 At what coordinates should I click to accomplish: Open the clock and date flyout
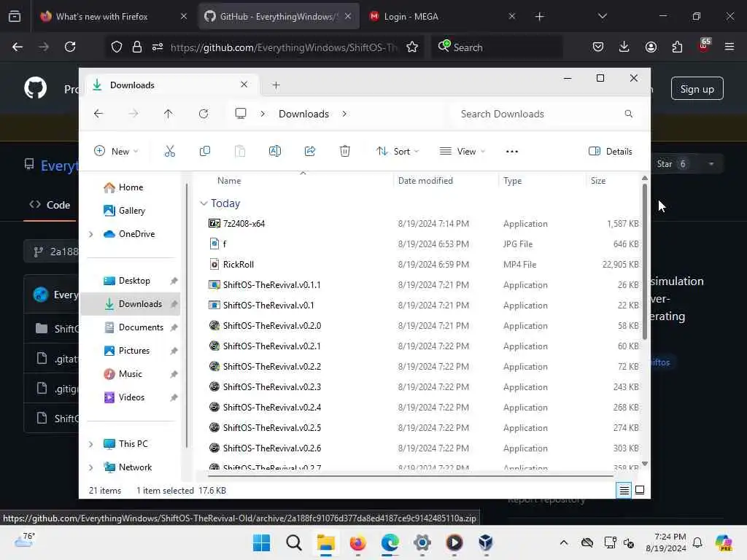pos(666,542)
